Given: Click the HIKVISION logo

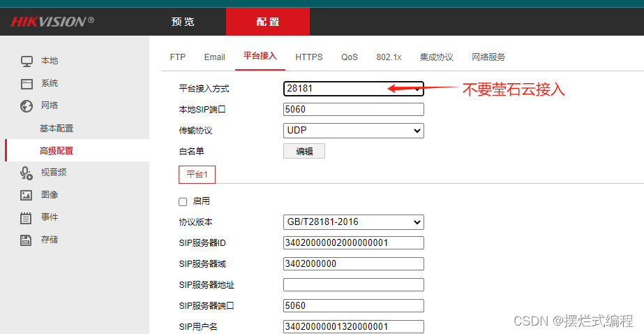Looking at the screenshot, I should pyautogui.click(x=52, y=22).
